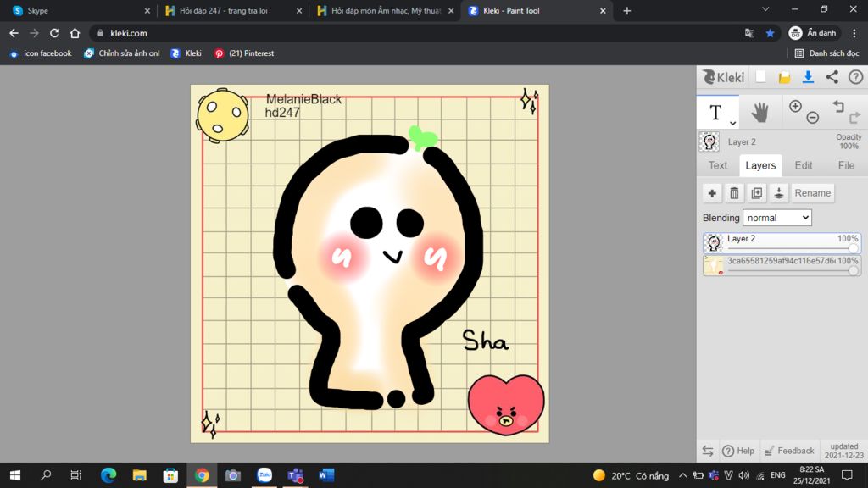The image size is (868, 488).
Task: Open the 'icon facebook' bookmark
Action: click(x=41, y=53)
